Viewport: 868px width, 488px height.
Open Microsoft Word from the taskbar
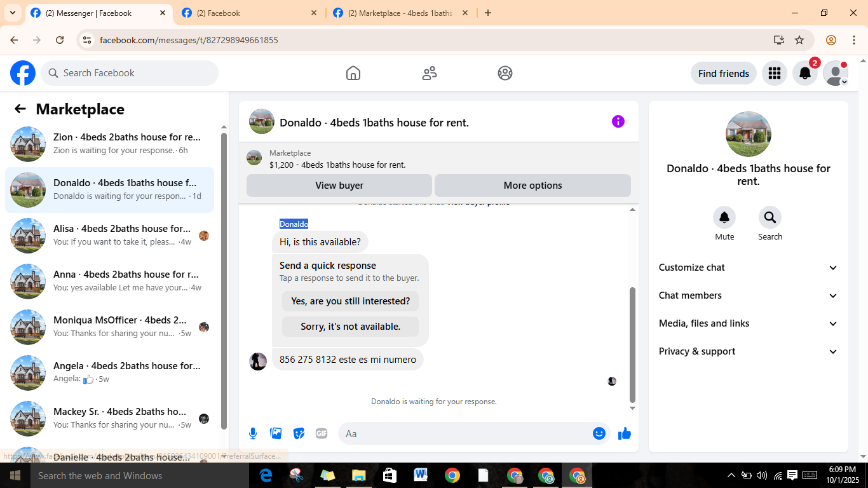421,475
